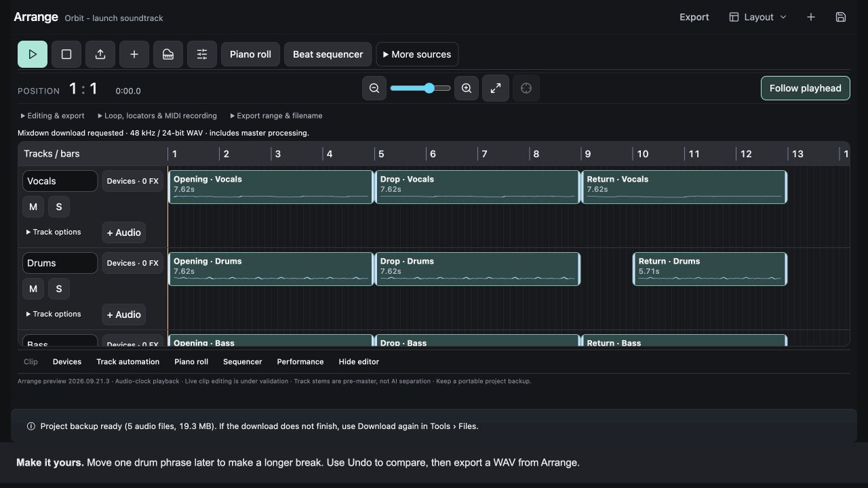Open the Layout dropdown menu

coord(758,17)
